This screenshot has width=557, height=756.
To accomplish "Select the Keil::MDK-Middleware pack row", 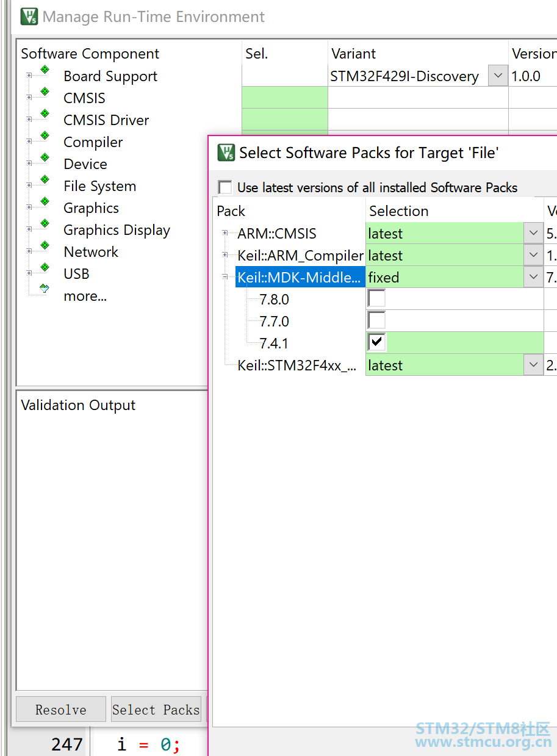I will tap(299, 278).
